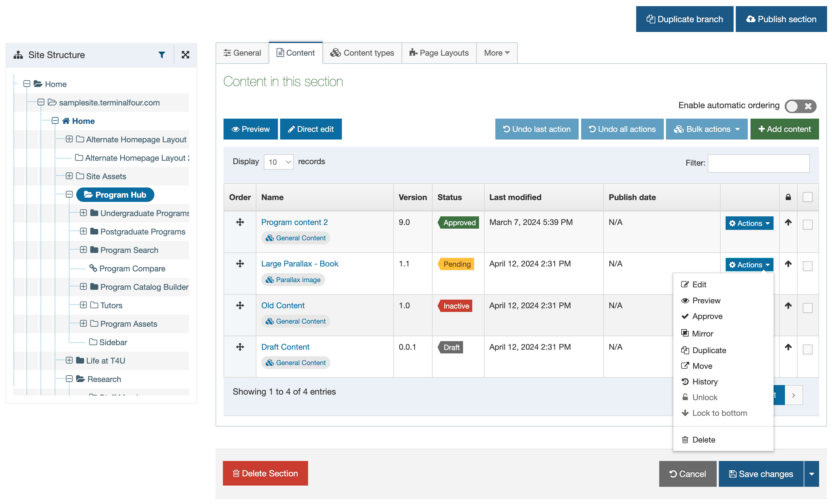832x504 pixels.
Task: Click Site Assets folder icon
Action: (x=80, y=176)
